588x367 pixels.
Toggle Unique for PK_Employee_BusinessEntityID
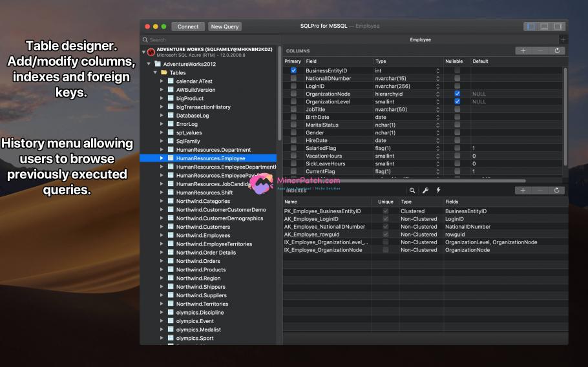[386, 211]
